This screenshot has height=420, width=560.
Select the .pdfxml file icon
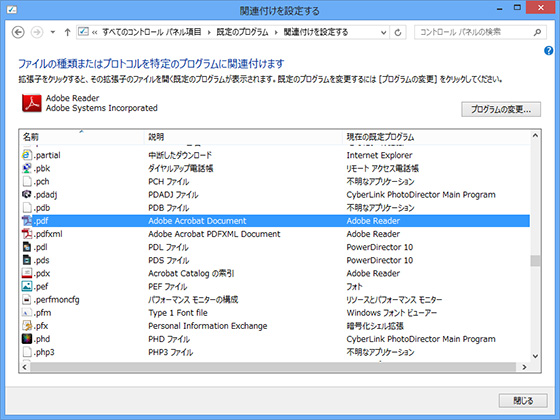click(x=27, y=234)
